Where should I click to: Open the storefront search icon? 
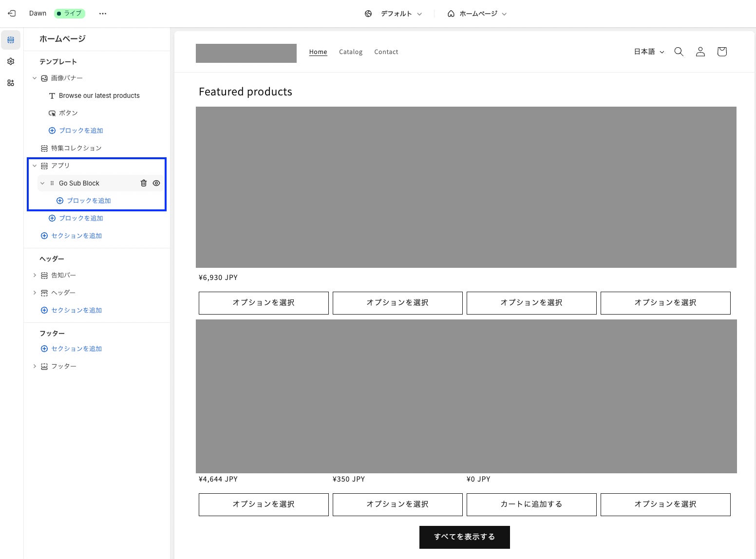tap(679, 52)
